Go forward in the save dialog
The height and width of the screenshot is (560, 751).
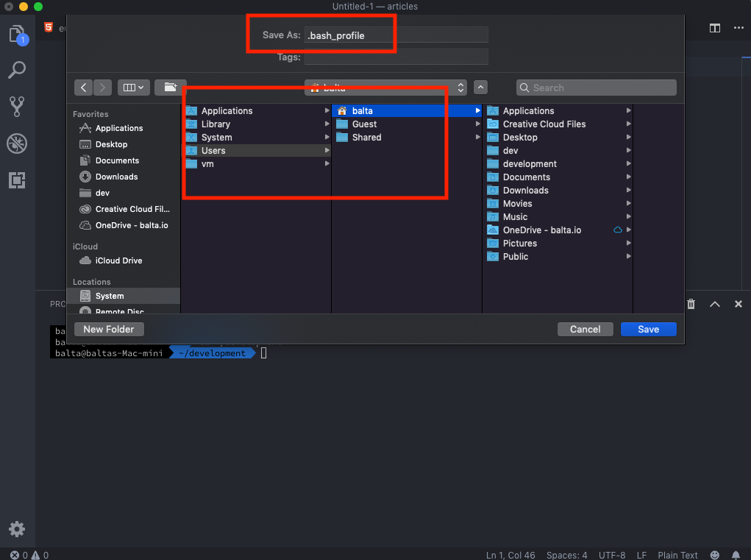tap(102, 88)
